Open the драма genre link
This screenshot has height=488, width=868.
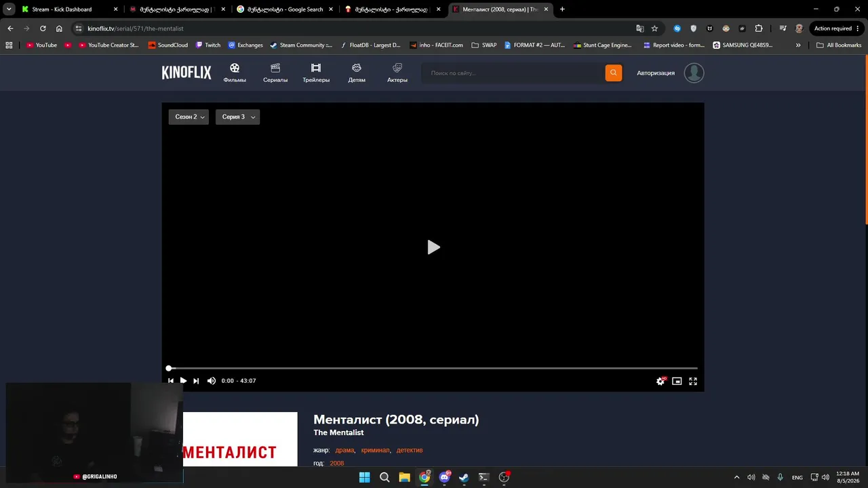tap(344, 450)
